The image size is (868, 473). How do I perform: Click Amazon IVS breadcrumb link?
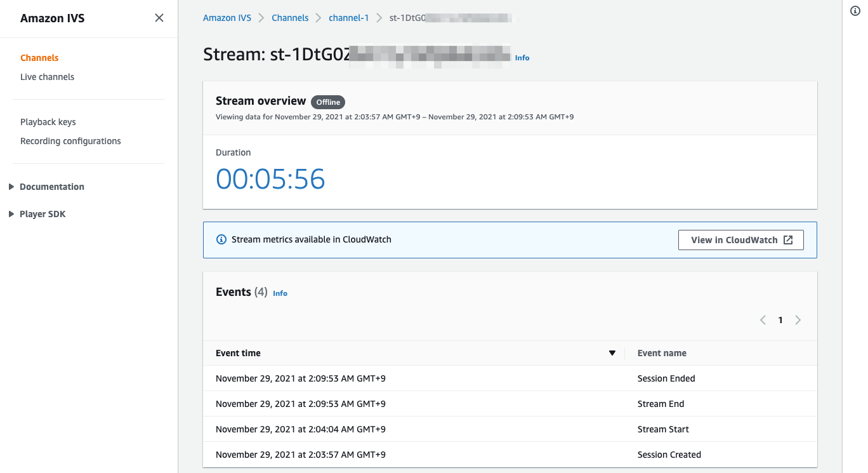point(228,18)
